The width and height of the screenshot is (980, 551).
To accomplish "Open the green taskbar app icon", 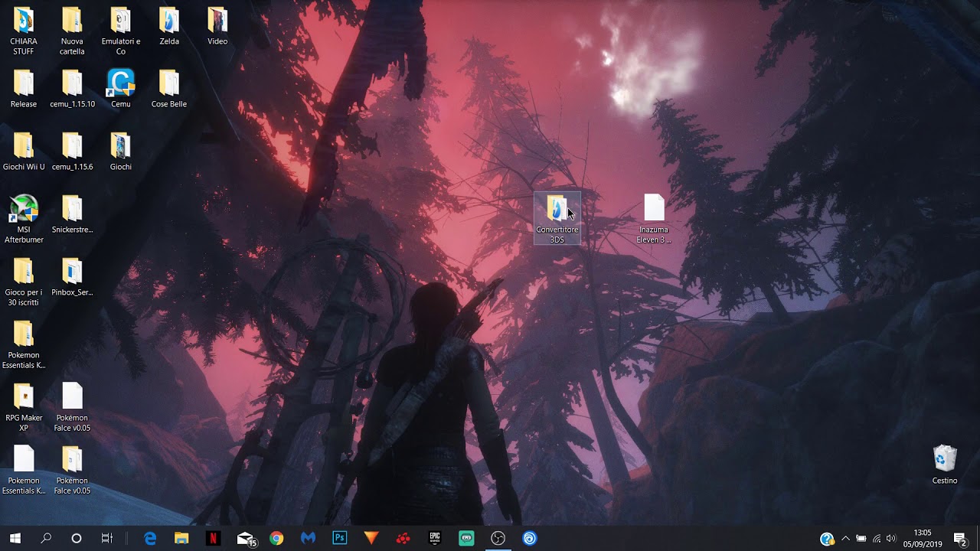I will 466,538.
